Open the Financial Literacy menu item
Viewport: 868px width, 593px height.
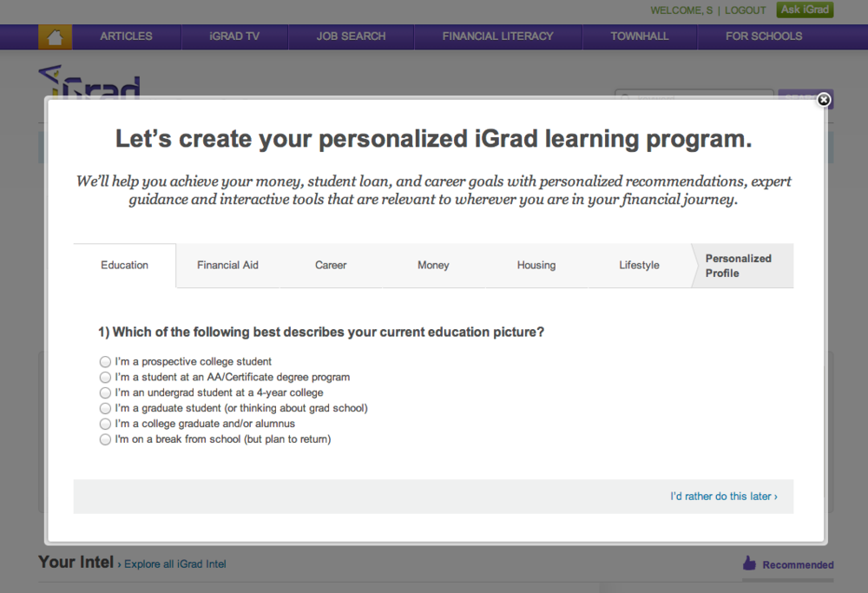[x=497, y=36]
